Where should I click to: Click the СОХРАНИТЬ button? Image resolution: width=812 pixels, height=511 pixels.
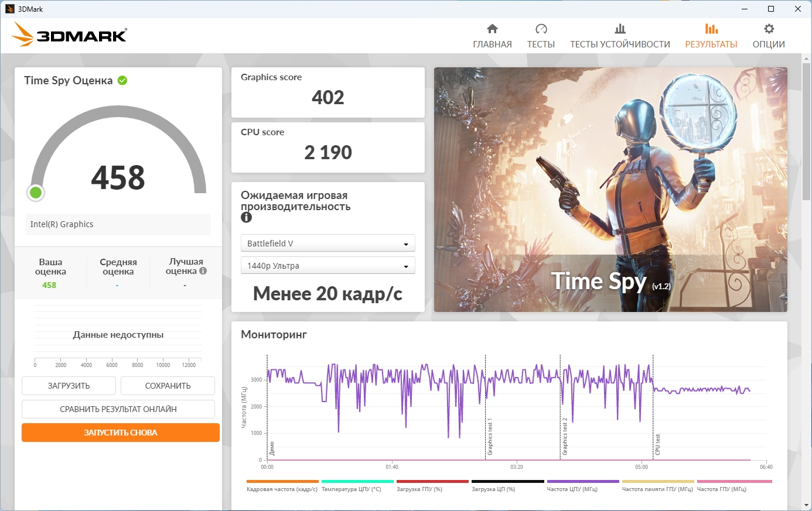click(x=168, y=386)
